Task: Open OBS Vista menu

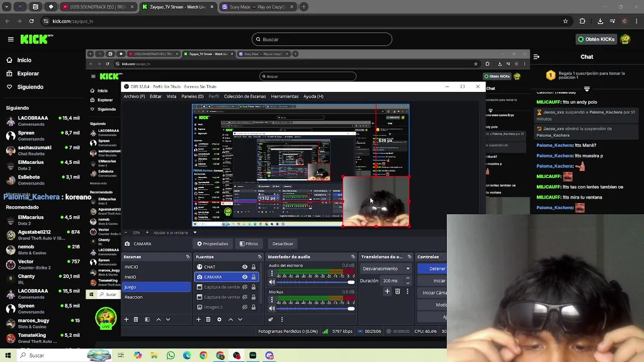Action: pos(172,97)
